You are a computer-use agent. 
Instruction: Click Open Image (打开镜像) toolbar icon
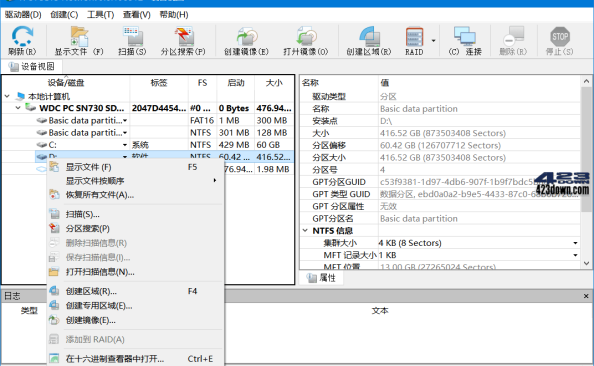(x=305, y=41)
